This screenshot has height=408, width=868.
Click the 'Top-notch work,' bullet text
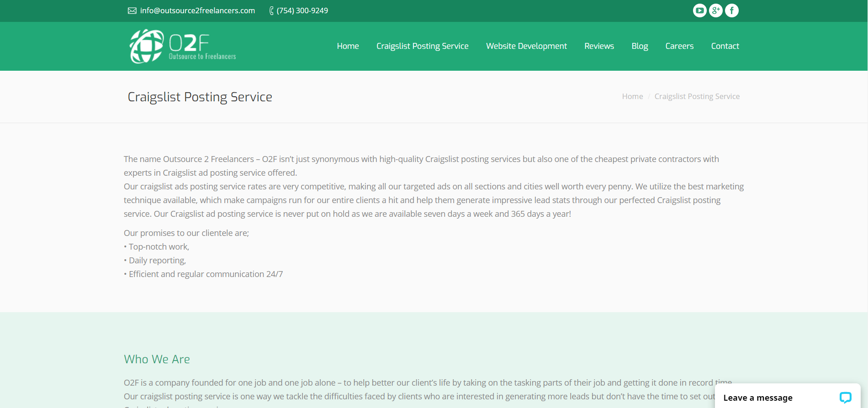tap(159, 247)
